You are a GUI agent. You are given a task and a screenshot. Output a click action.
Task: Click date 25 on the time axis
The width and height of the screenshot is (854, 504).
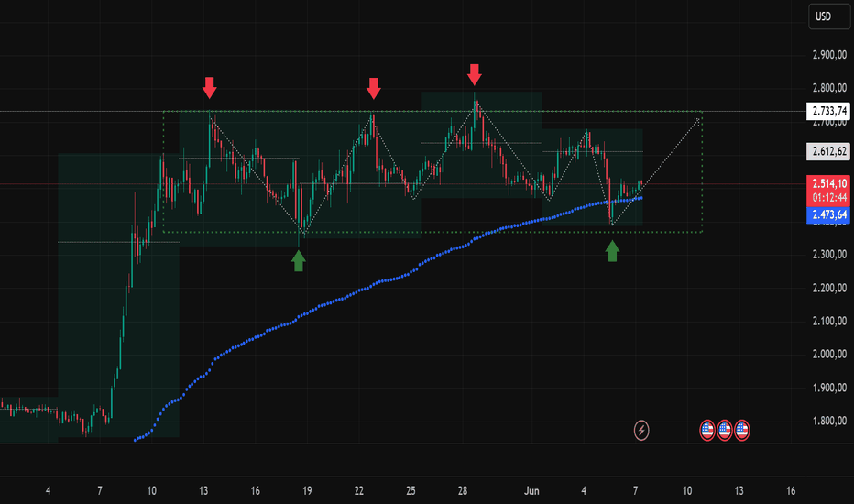pos(411,491)
